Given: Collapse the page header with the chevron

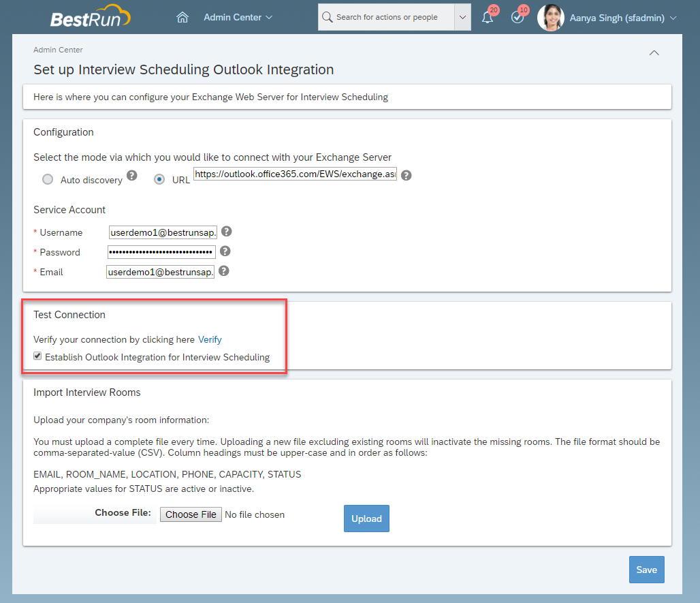Looking at the screenshot, I should click(654, 52).
